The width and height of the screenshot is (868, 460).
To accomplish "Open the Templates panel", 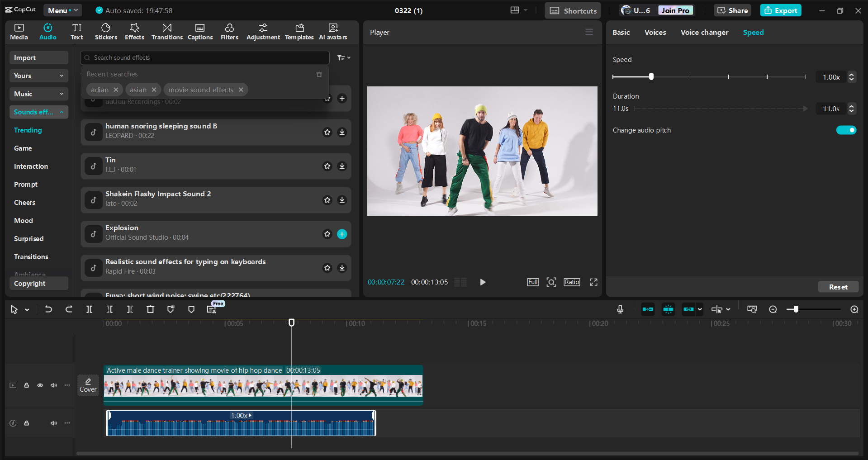I will (299, 32).
